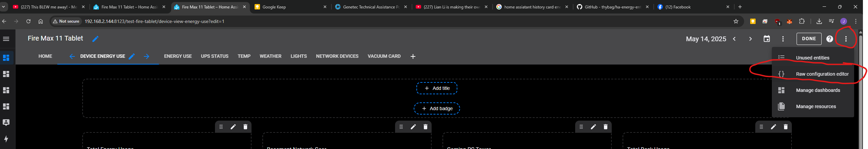This screenshot has width=868, height=149.
Task: Move Device Energy Use view left
Action: tap(72, 56)
